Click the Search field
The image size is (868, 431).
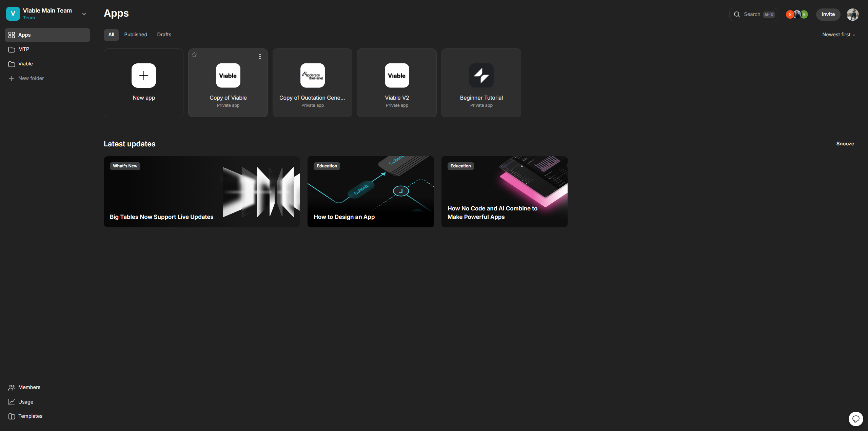(x=753, y=15)
